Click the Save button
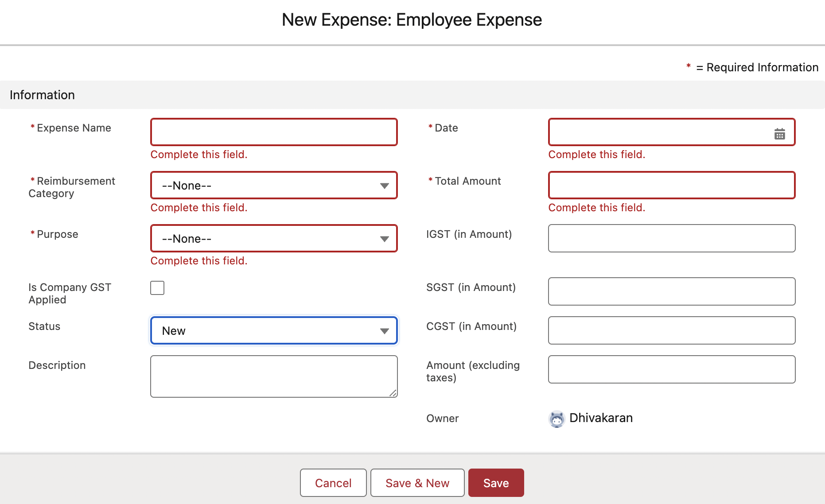Viewport: 825px width, 504px height. click(496, 483)
